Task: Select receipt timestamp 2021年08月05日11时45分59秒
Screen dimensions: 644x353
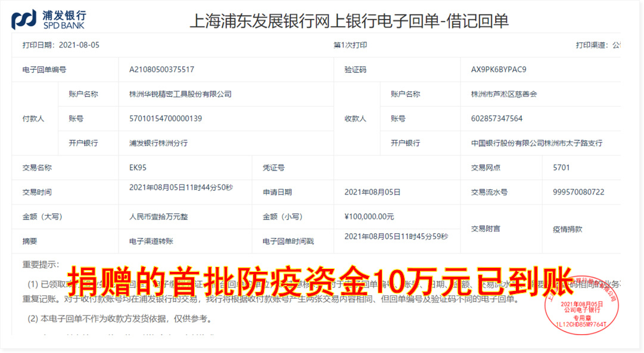Action: (396, 236)
